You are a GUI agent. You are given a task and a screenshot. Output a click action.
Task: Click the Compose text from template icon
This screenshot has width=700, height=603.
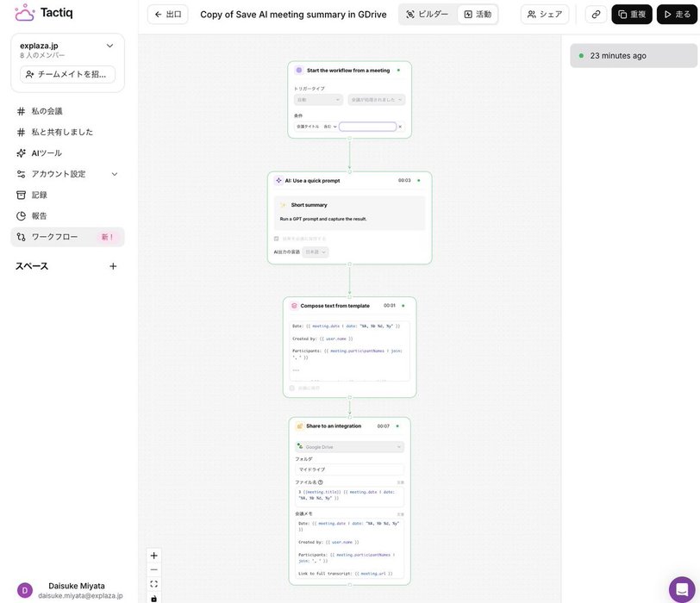pos(294,306)
